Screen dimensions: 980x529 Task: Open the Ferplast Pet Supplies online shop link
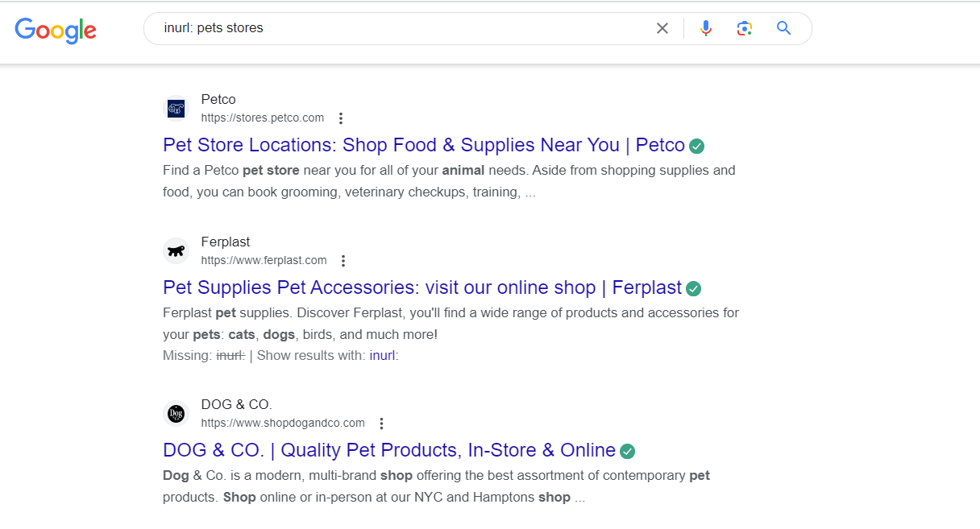click(x=421, y=288)
